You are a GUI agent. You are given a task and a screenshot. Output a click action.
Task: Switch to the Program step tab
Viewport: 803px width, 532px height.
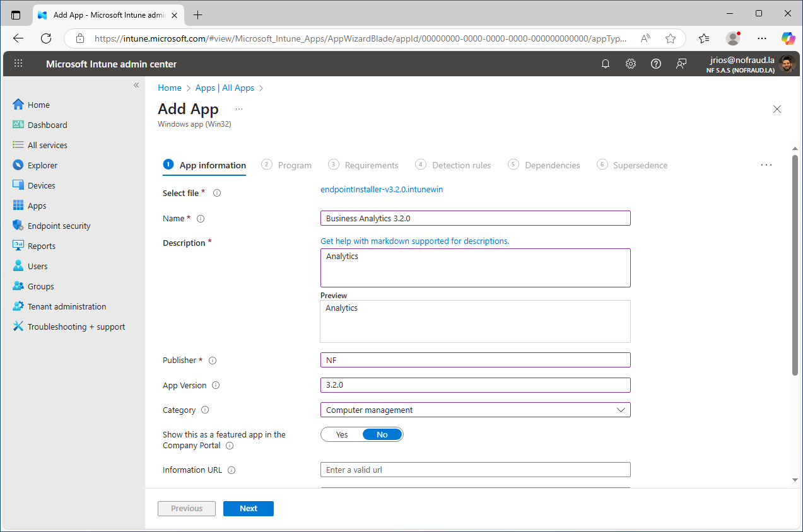click(287, 165)
